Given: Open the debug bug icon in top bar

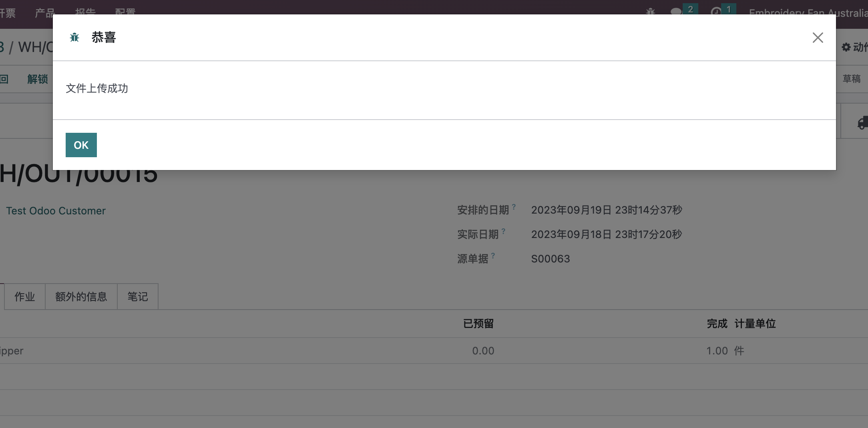Looking at the screenshot, I should pyautogui.click(x=651, y=12).
